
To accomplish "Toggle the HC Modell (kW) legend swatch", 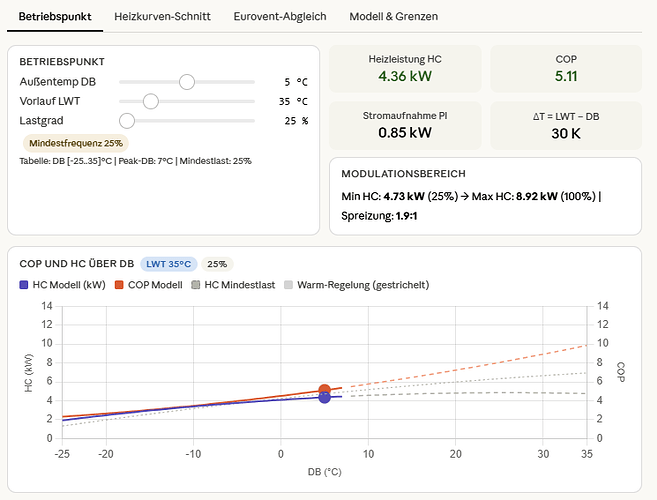I will [x=24, y=285].
